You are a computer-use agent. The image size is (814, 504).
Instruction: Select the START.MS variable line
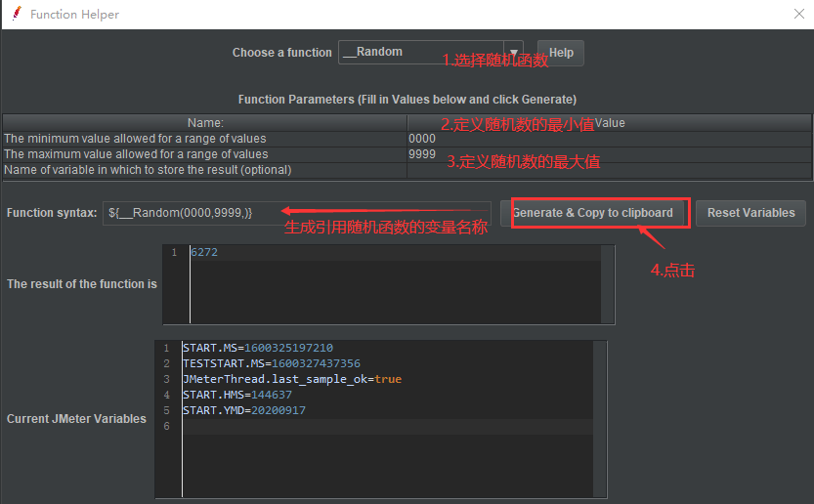257,348
